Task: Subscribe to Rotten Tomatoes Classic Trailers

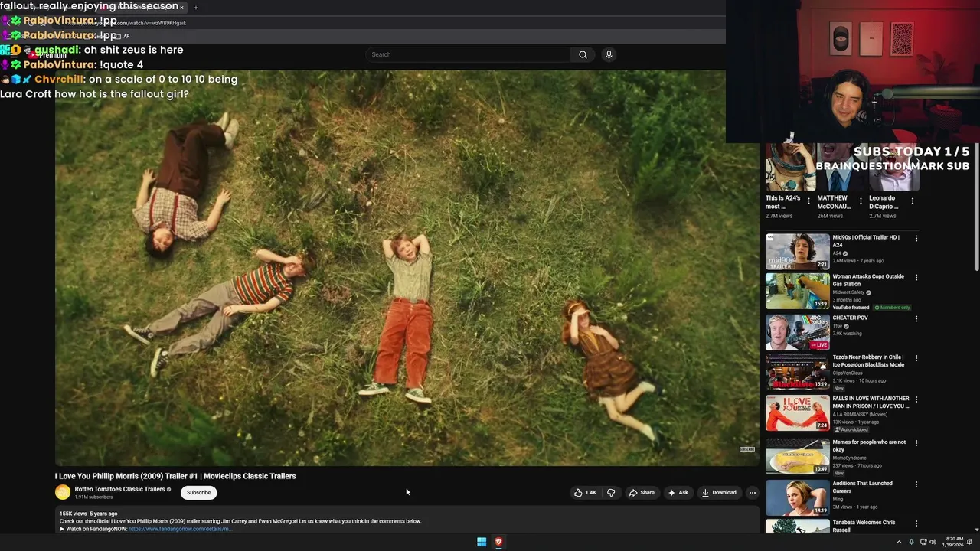Action: 198,493
